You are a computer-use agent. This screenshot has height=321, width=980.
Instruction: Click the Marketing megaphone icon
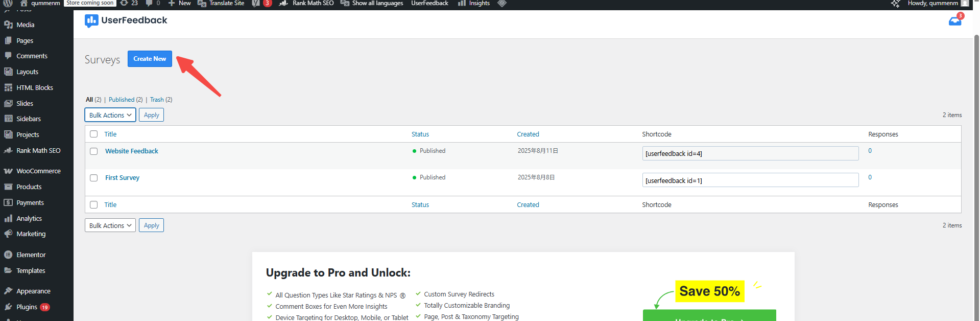(x=8, y=234)
